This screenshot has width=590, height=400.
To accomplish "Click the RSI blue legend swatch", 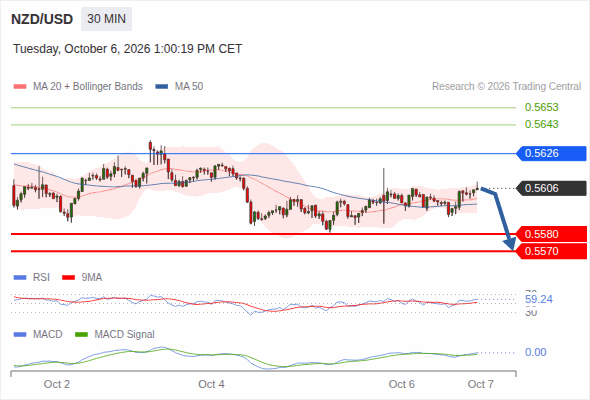I will coord(20,278).
